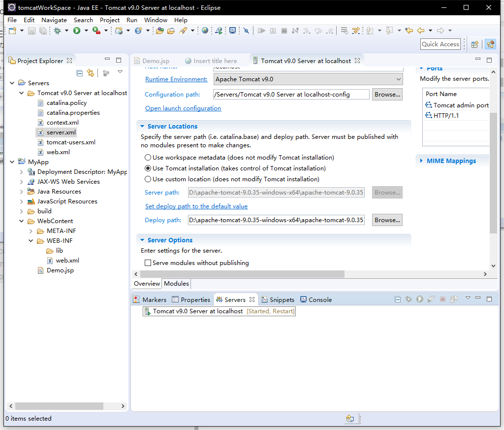
Task: Switch to the Modules tab
Action: click(x=177, y=284)
